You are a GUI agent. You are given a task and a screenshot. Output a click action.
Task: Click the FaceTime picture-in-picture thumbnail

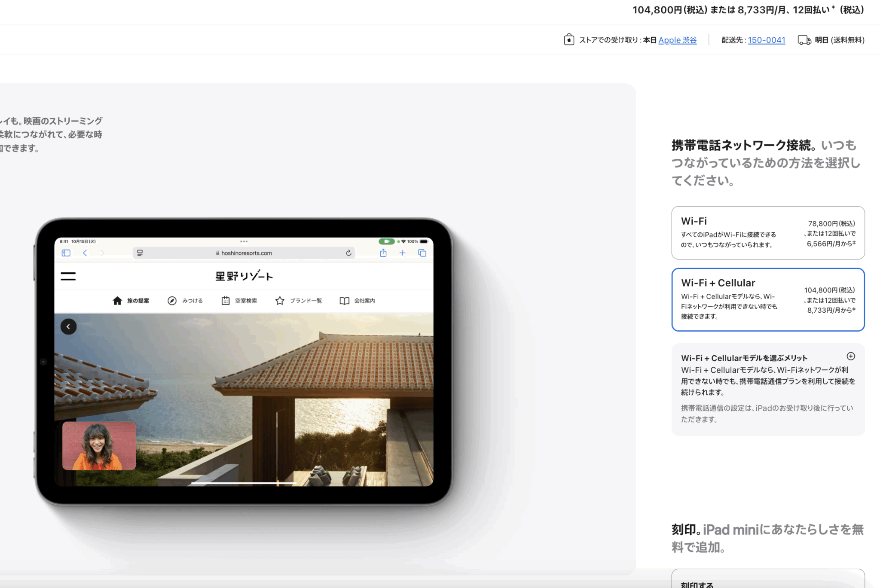pos(99,445)
